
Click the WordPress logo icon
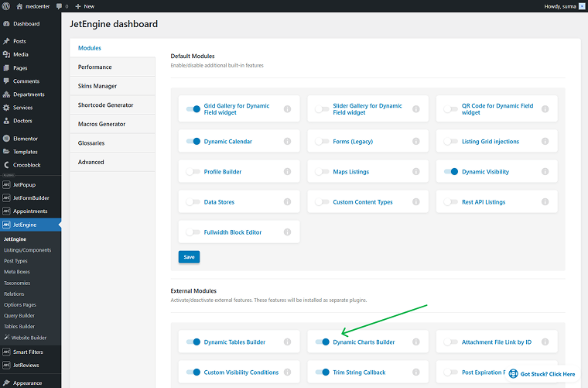[x=6, y=6]
